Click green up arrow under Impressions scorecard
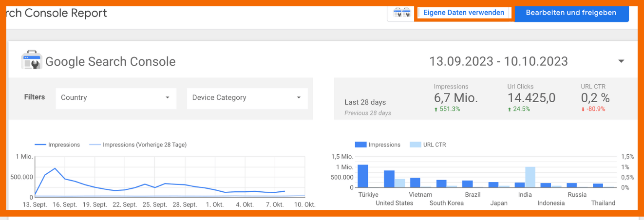644x220 pixels. 436,110
